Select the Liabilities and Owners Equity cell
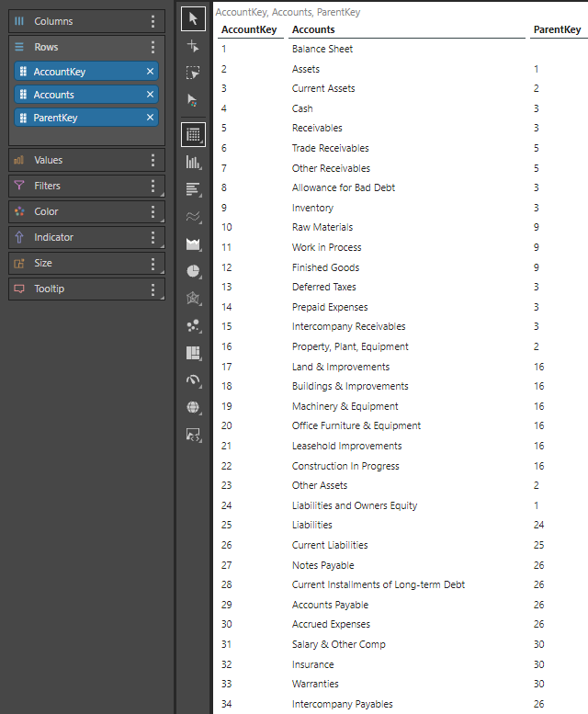The image size is (588, 714). (x=355, y=505)
